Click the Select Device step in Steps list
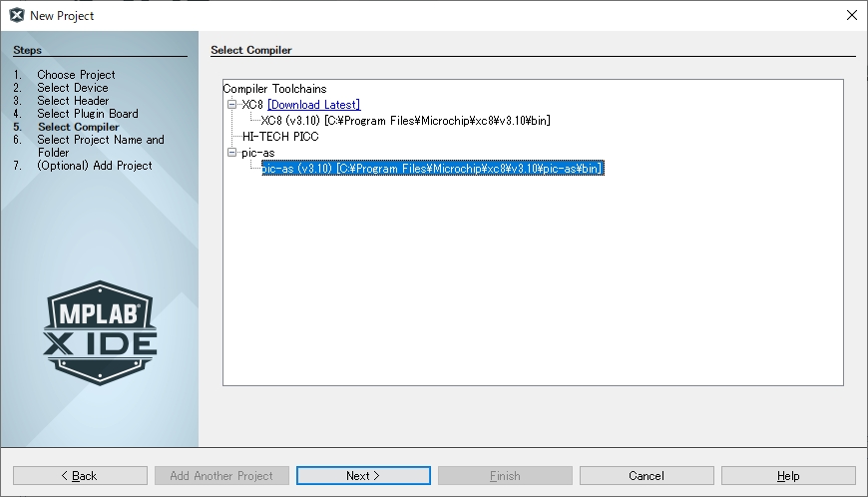868x497 pixels. coord(73,88)
